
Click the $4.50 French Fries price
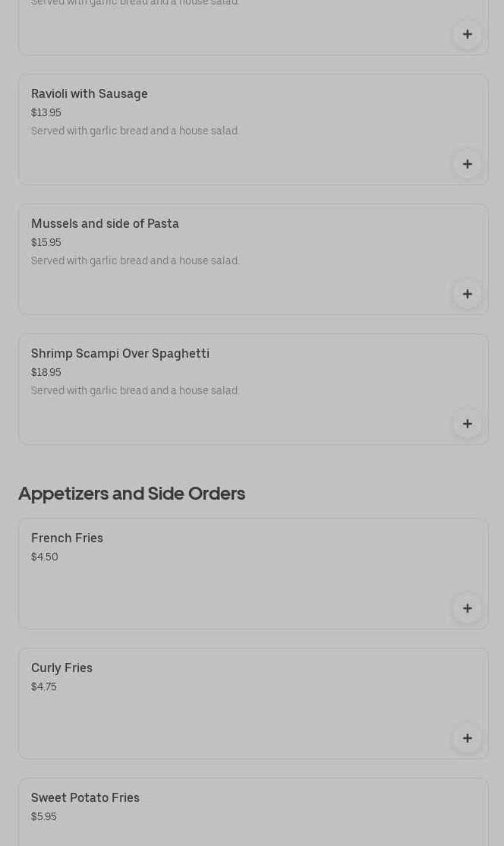click(x=44, y=557)
